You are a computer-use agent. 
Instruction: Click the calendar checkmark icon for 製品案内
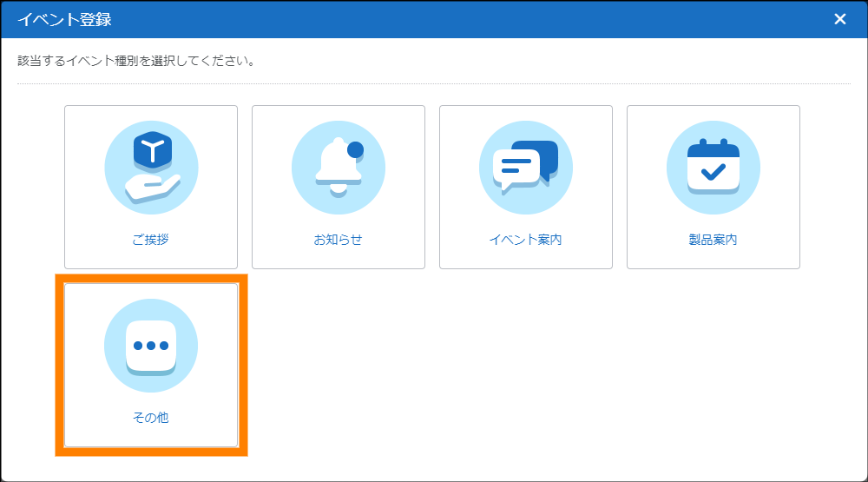click(713, 168)
